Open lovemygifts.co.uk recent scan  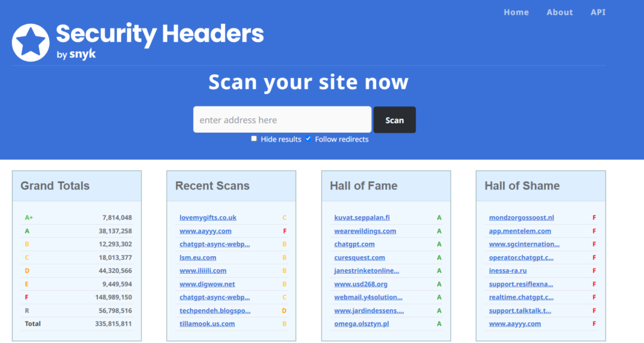click(x=208, y=218)
